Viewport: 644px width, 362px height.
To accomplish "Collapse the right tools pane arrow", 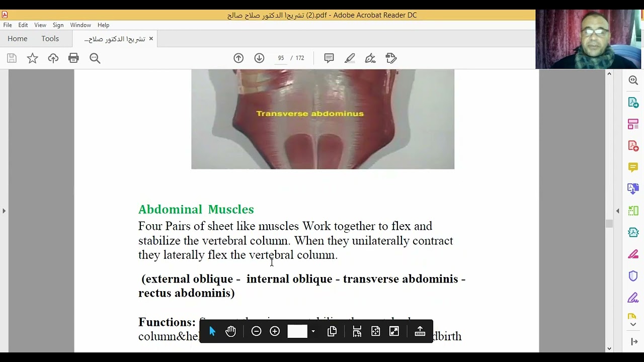I will (618, 211).
